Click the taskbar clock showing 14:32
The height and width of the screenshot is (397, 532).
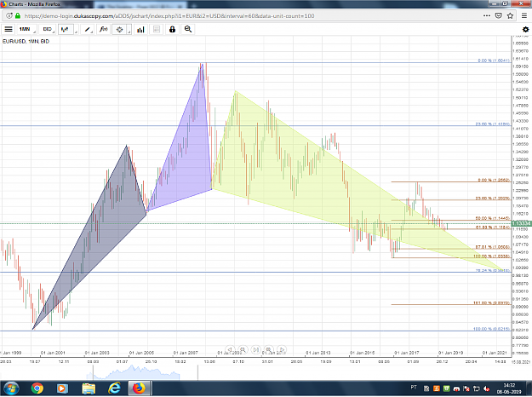(509, 388)
